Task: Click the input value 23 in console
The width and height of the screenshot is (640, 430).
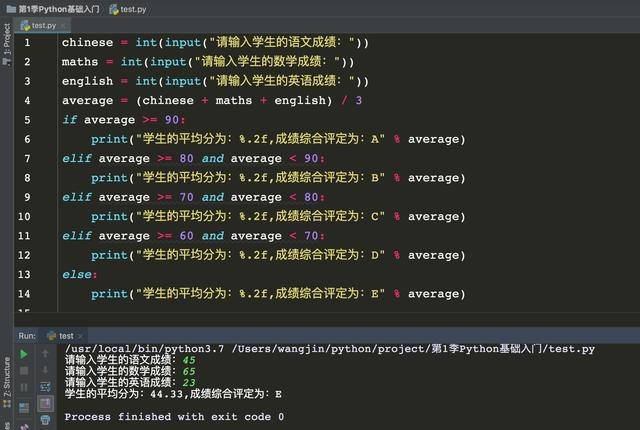Action: 189,382
